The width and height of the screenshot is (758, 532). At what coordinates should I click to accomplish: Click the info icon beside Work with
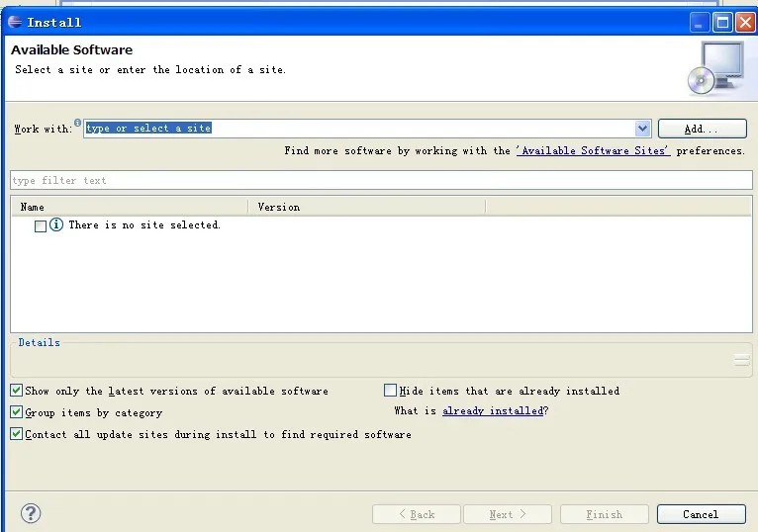77,123
